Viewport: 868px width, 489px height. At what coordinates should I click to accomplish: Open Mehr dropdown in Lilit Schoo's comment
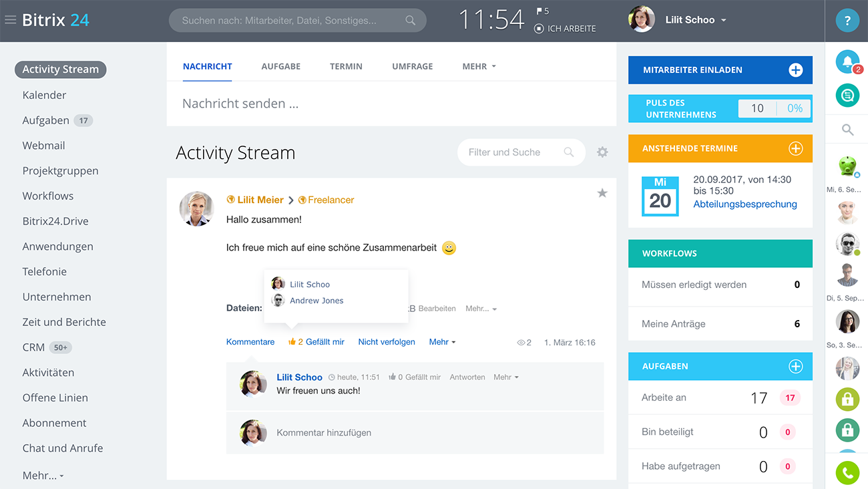pos(506,377)
